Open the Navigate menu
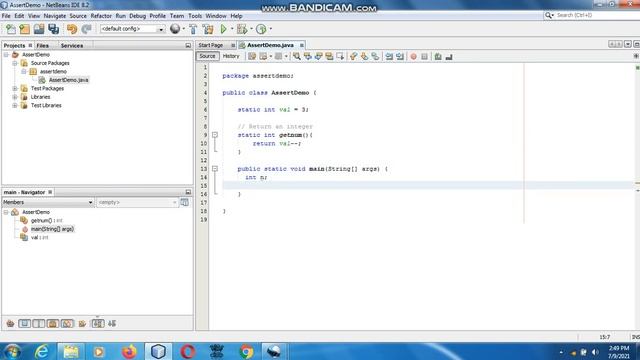Screen dimensions: 640x360 (55, 16)
